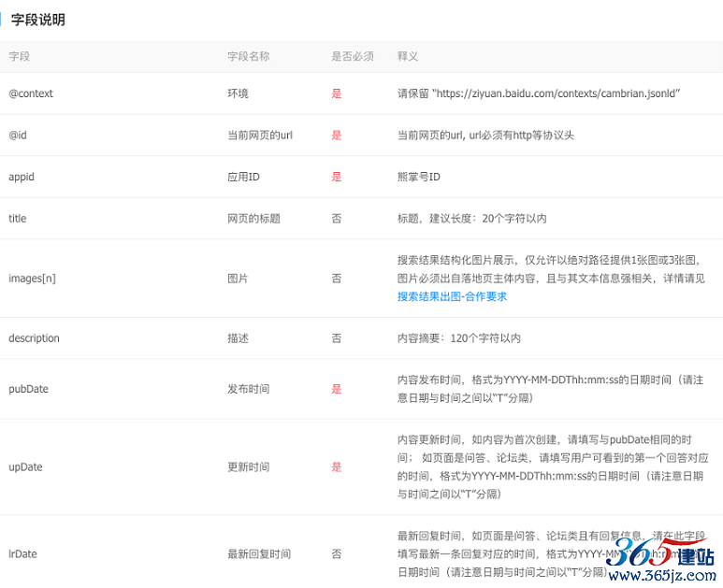Click the 释义 column header
The image size is (723, 588).
click(x=408, y=56)
